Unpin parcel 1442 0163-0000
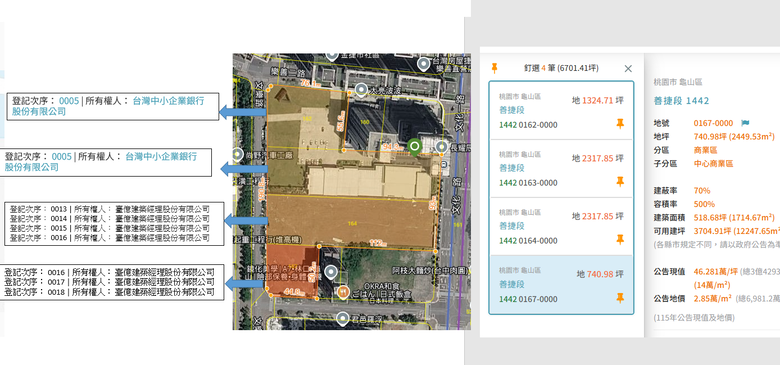Screen dimensions: 780x365 pyautogui.click(x=620, y=182)
